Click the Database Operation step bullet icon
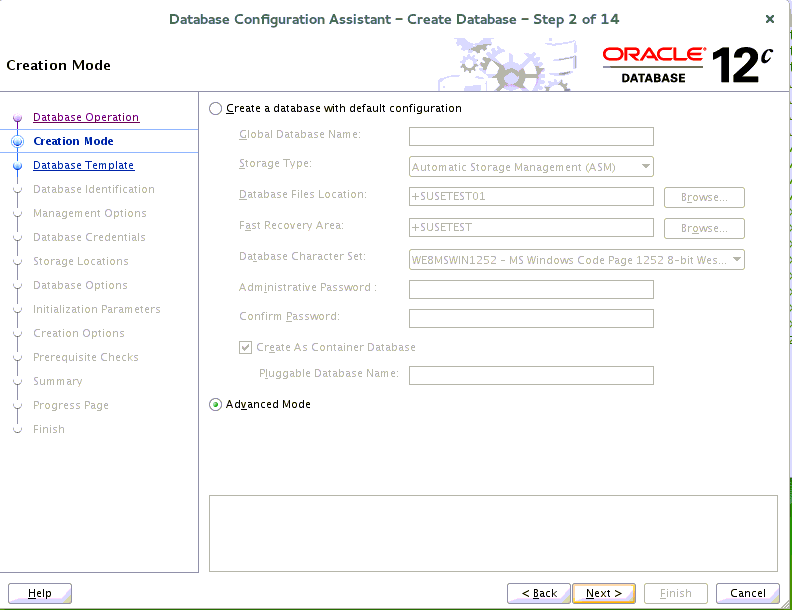792x610 pixels. coord(17,118)
